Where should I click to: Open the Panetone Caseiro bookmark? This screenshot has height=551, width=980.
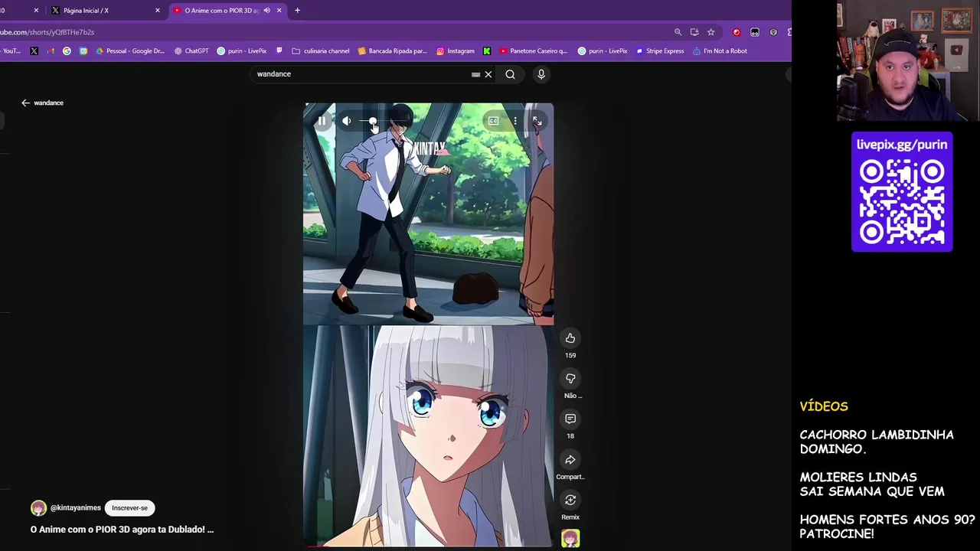(534, 51)
